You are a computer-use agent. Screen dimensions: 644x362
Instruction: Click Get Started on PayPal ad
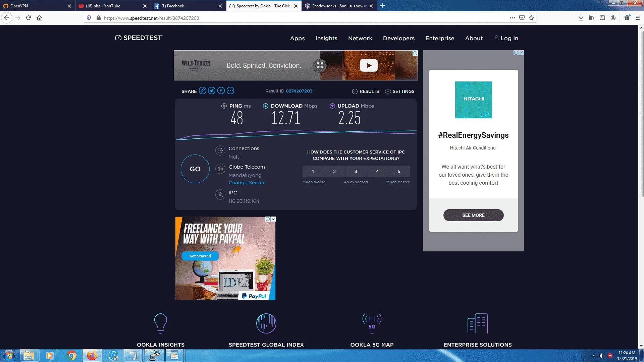[x=200, y=256]
